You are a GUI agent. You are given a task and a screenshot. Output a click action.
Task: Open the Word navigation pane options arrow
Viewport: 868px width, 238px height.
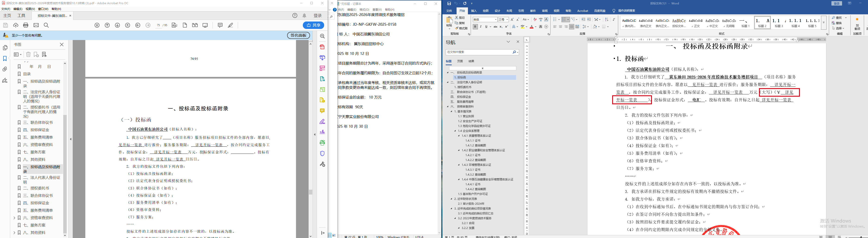tap(508, 42)
